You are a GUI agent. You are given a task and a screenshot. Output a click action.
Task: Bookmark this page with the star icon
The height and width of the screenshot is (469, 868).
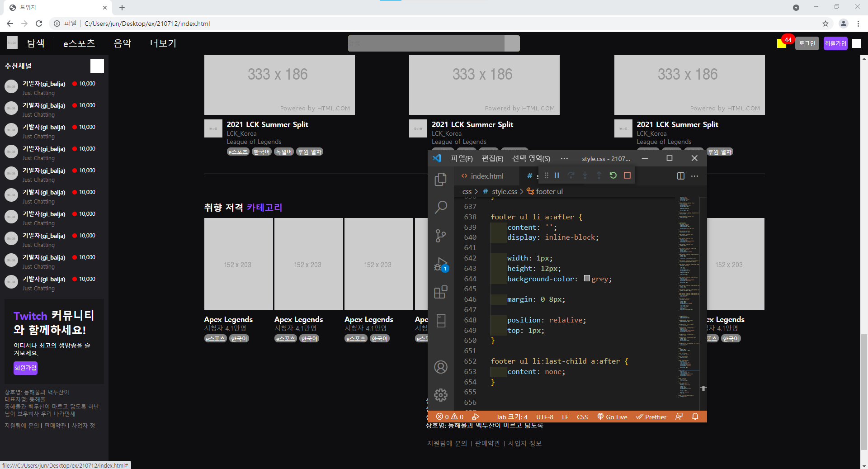(826, 24)
